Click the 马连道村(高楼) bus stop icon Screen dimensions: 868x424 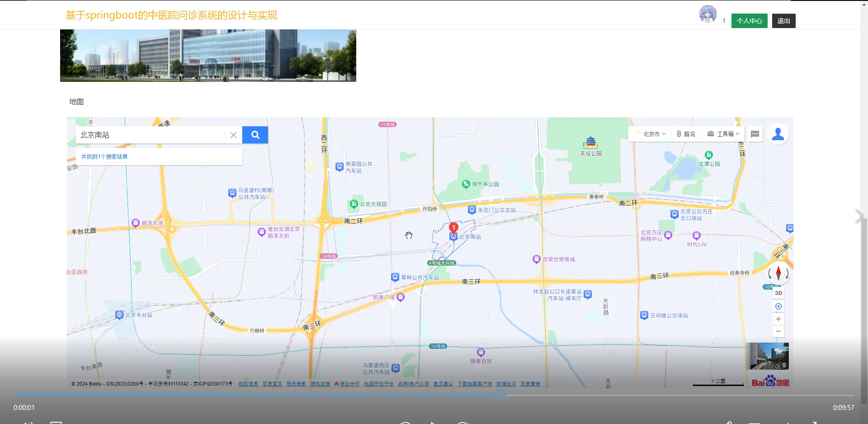pos(232,193)
